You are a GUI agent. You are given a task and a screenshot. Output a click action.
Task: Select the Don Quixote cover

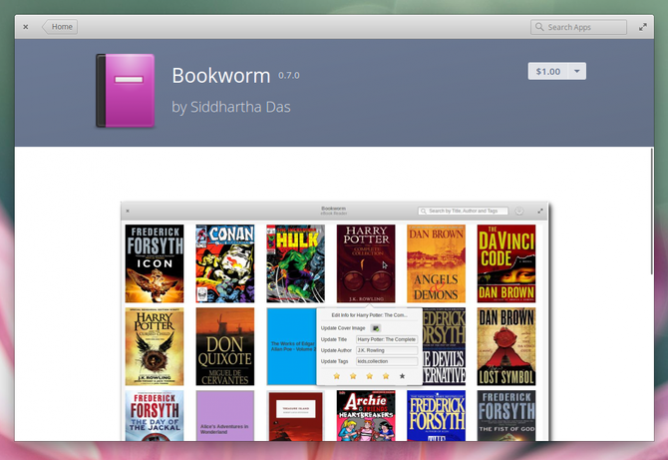tap(225, 346)
